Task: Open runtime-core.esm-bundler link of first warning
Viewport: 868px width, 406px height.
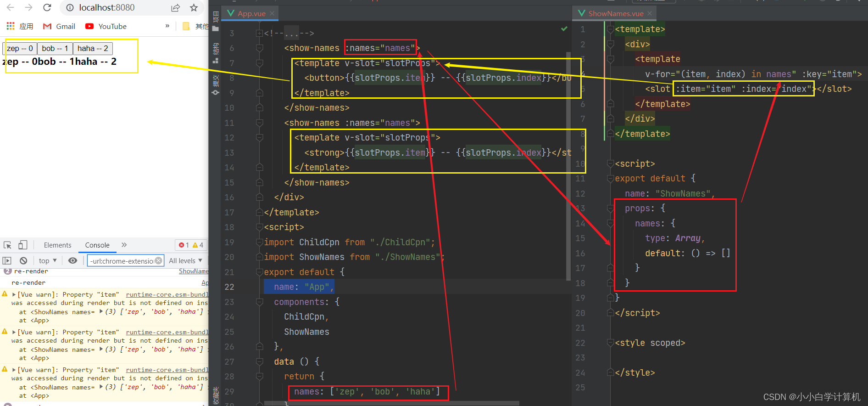Action: tap(167, 294)
